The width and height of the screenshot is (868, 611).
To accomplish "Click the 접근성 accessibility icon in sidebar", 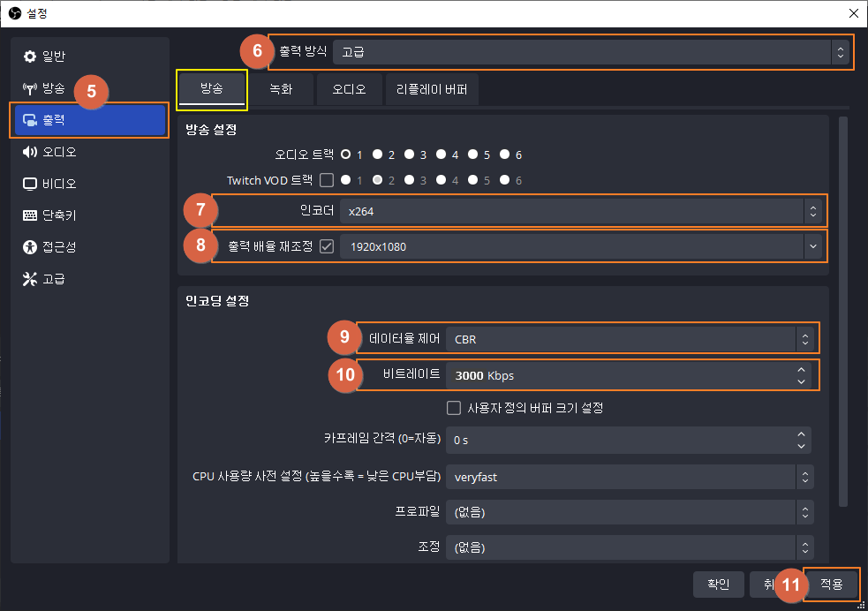I will click(x=29, y=247).
